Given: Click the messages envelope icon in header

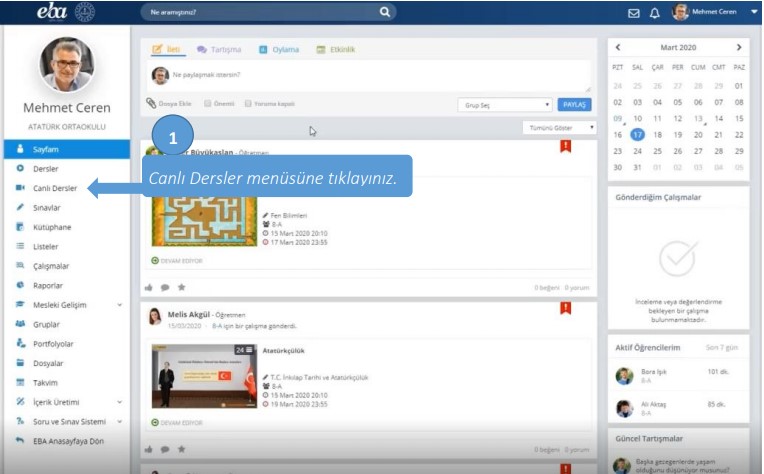Looking at the screenshot, I should point(633,13).
